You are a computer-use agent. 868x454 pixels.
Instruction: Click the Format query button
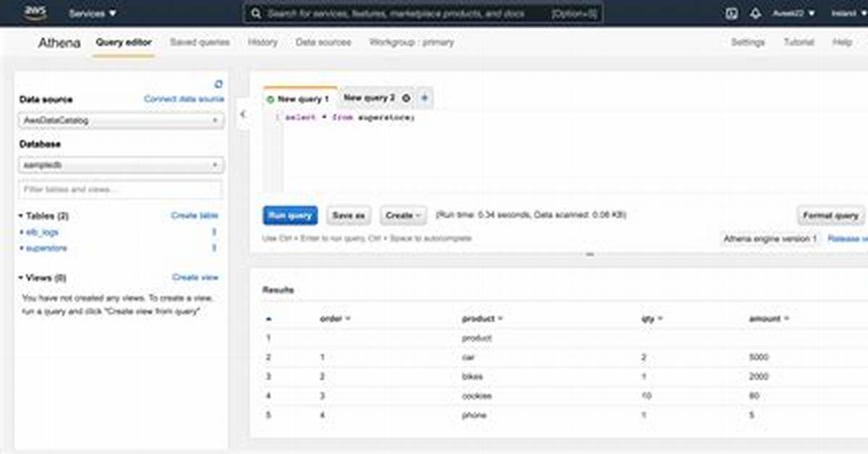[x=831, y=215]
